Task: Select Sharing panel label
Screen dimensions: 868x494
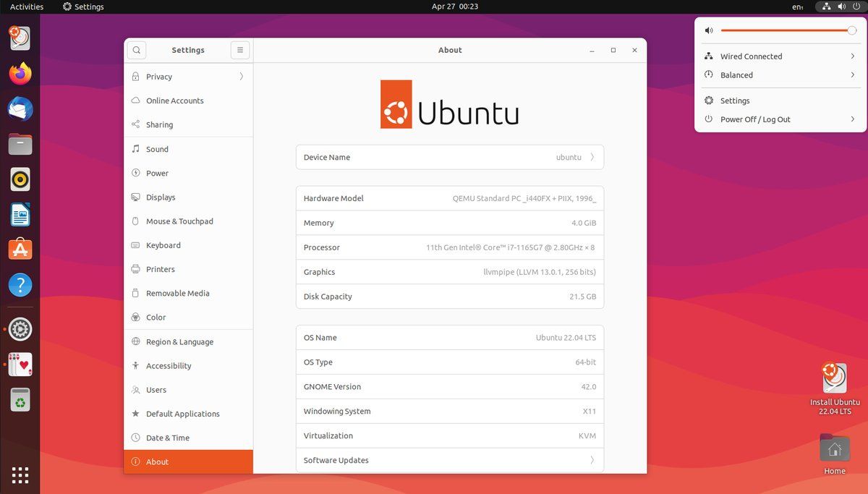Action: click(159, 124)
